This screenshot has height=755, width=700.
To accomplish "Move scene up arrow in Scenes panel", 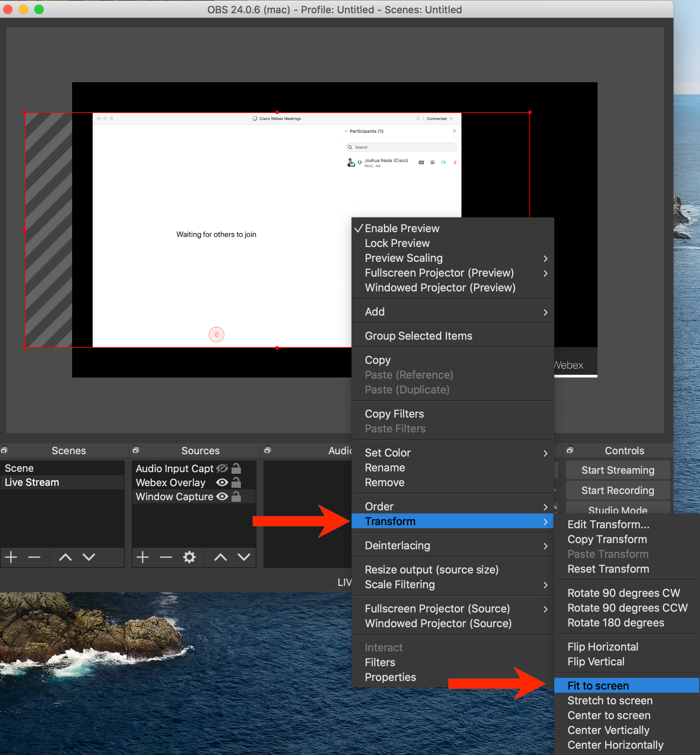I will pos(65,557).
